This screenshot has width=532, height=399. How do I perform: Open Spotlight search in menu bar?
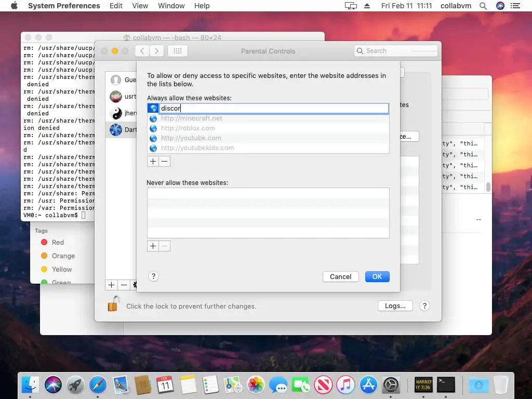(483, 6)
